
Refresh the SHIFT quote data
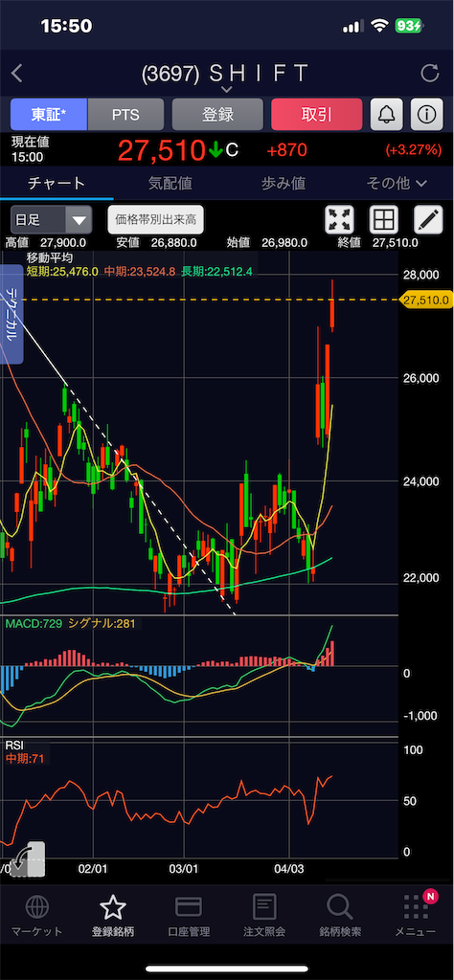[430, 74]
